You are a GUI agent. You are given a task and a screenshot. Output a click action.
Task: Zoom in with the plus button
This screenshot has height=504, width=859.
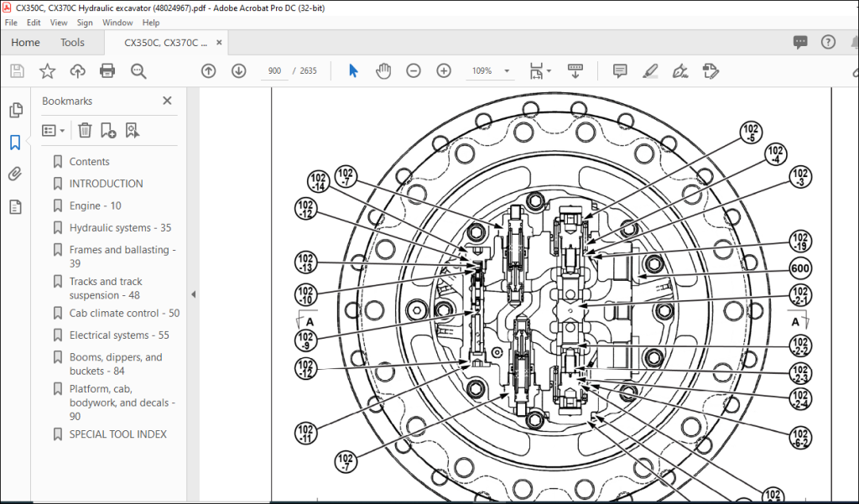point(444,70)
